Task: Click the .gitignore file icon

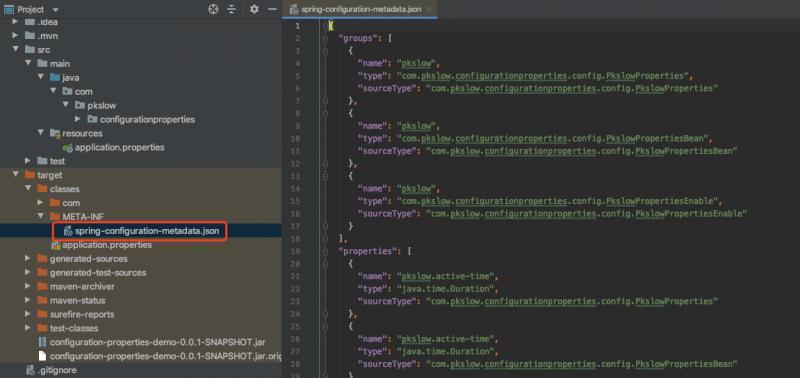Action: [30, 370]
